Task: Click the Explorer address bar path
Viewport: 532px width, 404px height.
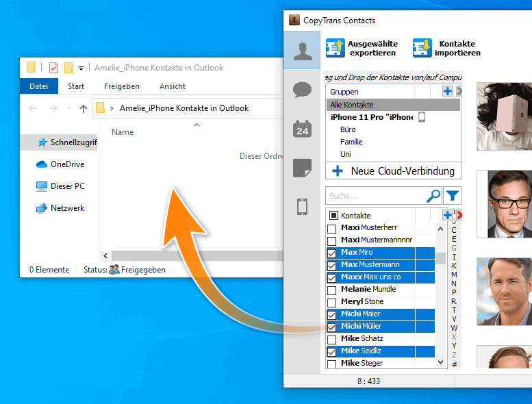Action: point(184,108)
